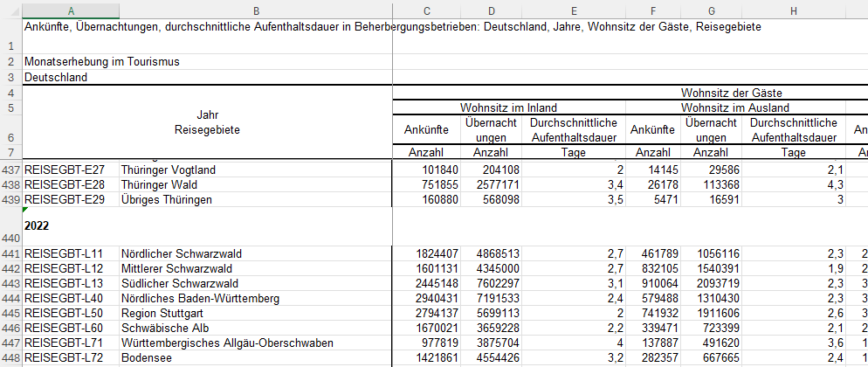
Task: Click the Bodensee cell
Action: tap(256, 358)
